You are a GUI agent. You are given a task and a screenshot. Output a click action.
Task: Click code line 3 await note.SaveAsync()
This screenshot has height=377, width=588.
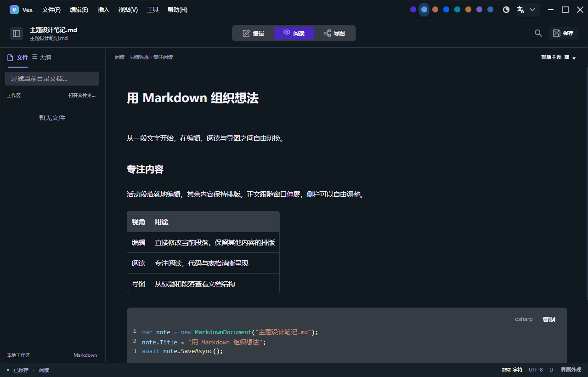(x=182, y=351)
